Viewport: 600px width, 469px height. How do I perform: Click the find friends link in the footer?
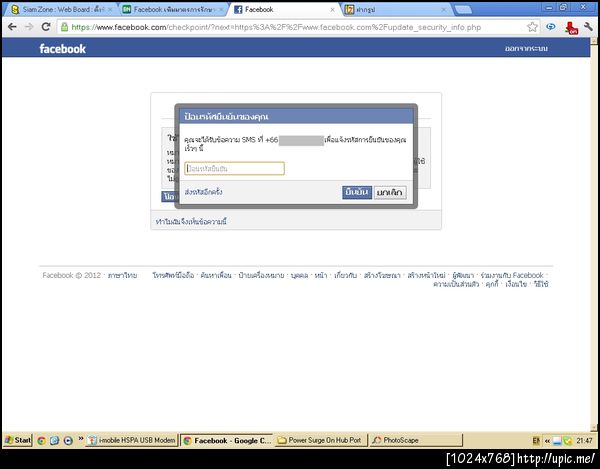click(216, 275)
